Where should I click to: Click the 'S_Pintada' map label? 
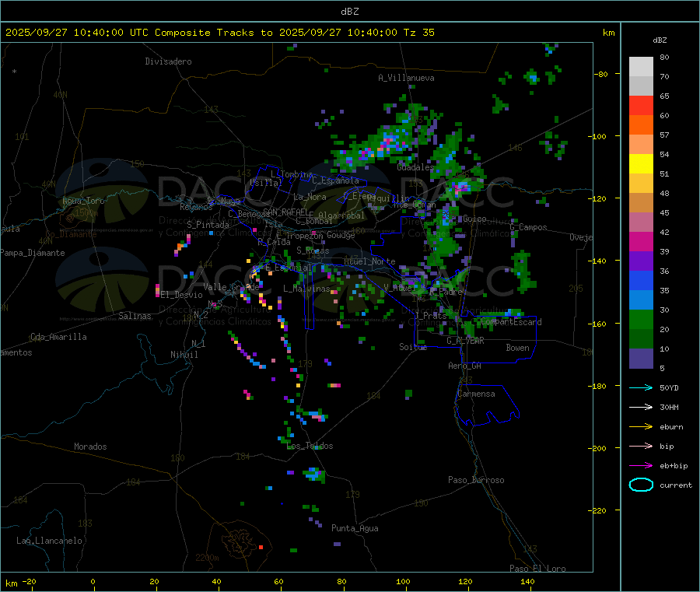point(208,225)
